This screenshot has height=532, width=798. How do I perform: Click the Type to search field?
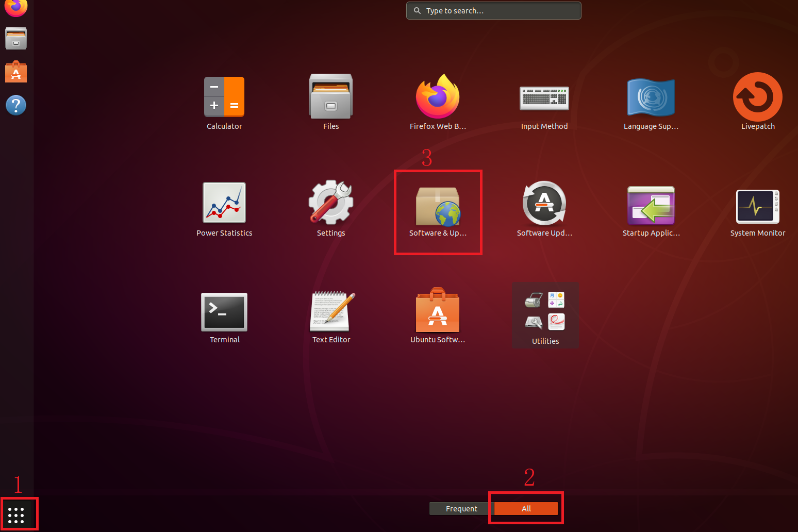point(494,10)
